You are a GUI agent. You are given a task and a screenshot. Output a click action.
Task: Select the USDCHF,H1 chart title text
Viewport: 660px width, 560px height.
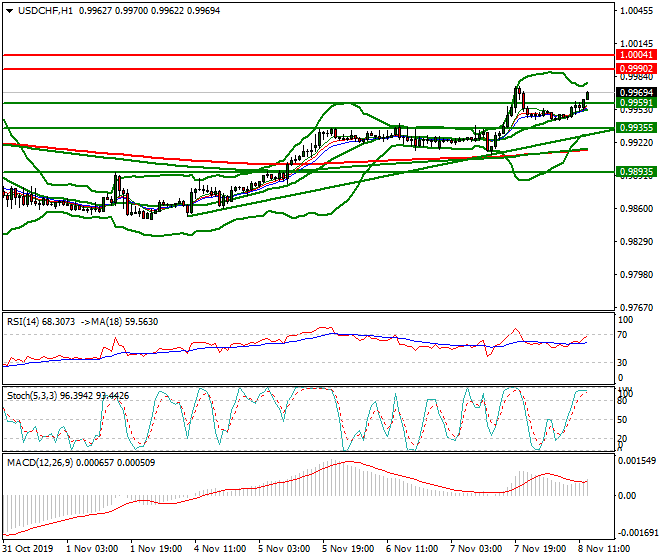45,11
